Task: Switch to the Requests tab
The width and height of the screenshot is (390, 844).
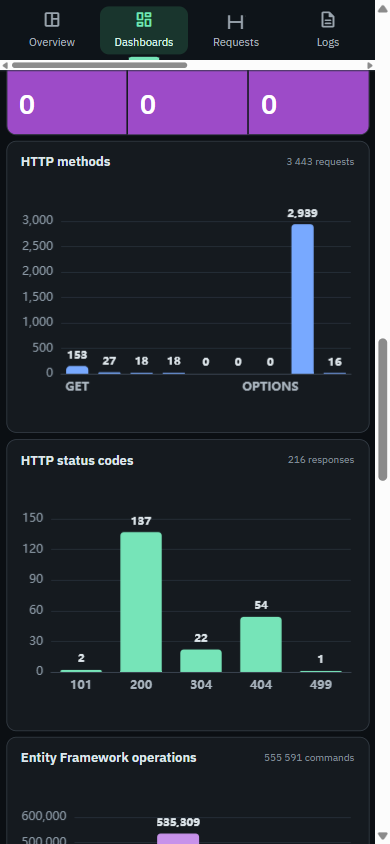Action: tap(236, 31)
